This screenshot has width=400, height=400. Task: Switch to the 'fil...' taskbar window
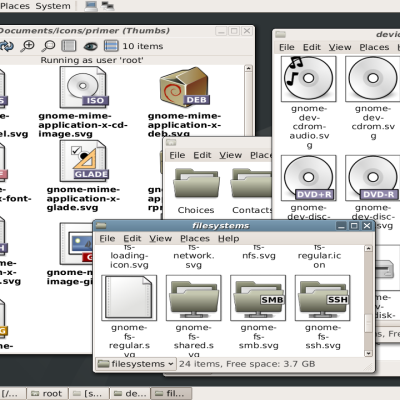(171, 394)
